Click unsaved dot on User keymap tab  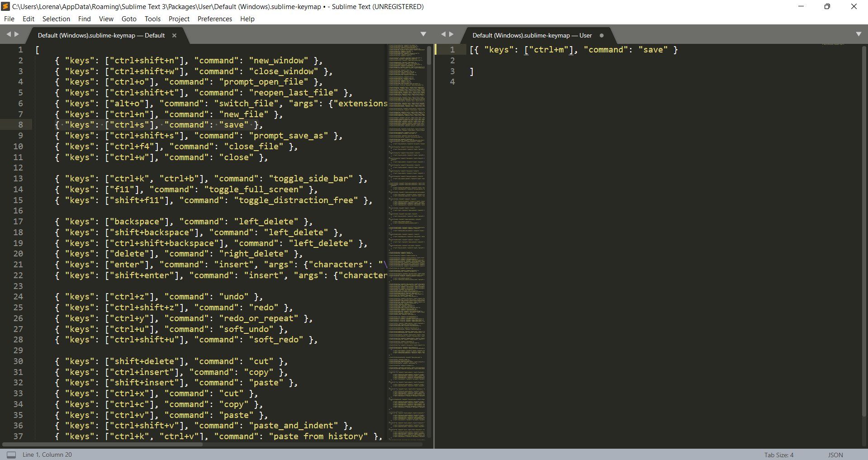pos(602,35)
